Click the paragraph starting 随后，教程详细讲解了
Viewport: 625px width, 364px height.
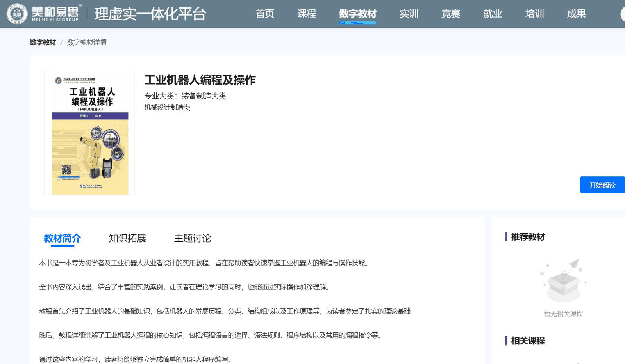point(211,335)
